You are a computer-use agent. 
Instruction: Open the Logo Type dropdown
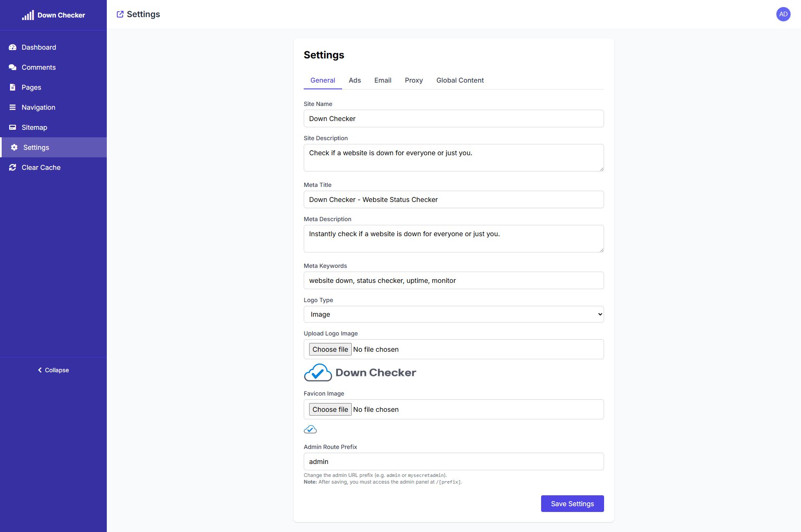tap(453, 314)
